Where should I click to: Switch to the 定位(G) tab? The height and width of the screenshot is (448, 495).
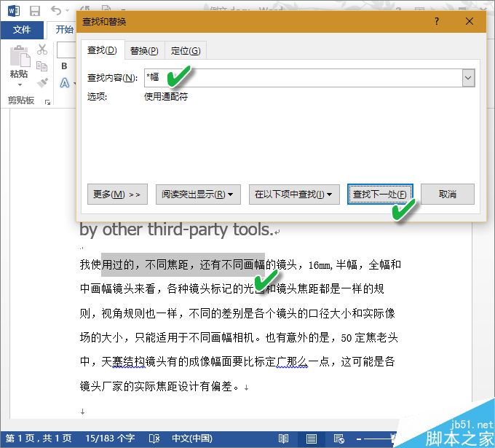(x=186, y=50)
